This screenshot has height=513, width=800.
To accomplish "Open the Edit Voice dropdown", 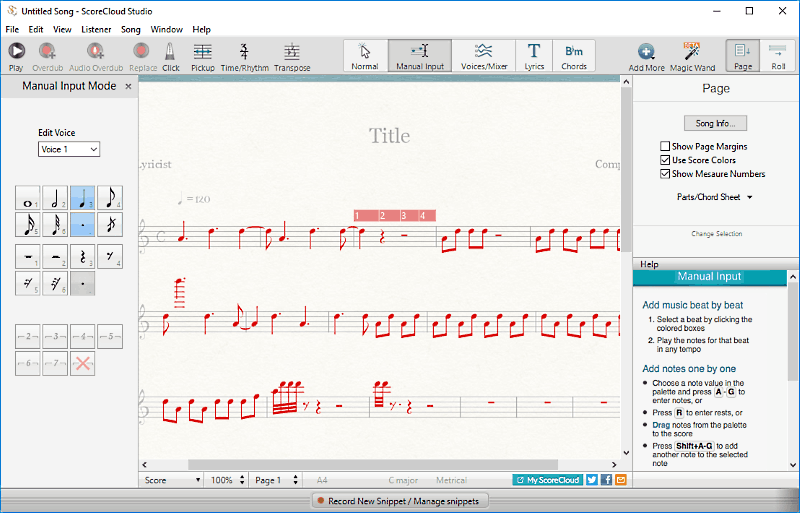I will pyautogui.click(x=69, y=149).
